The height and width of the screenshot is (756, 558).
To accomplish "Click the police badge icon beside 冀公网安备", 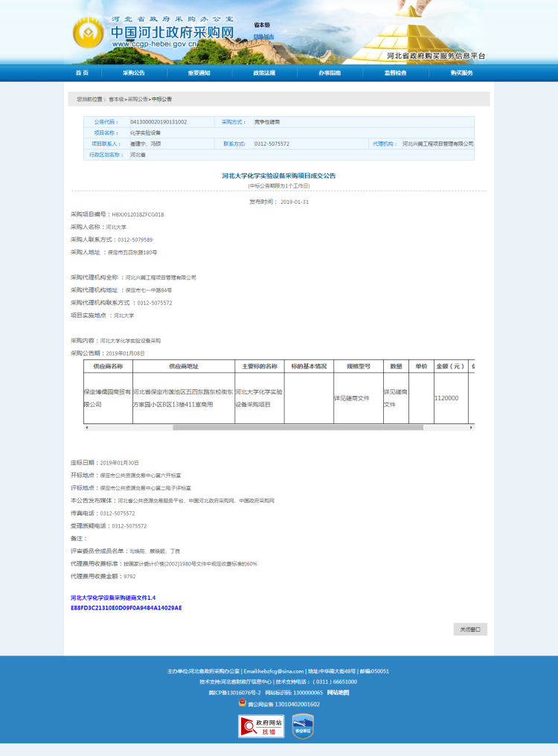I will point(242,702).
